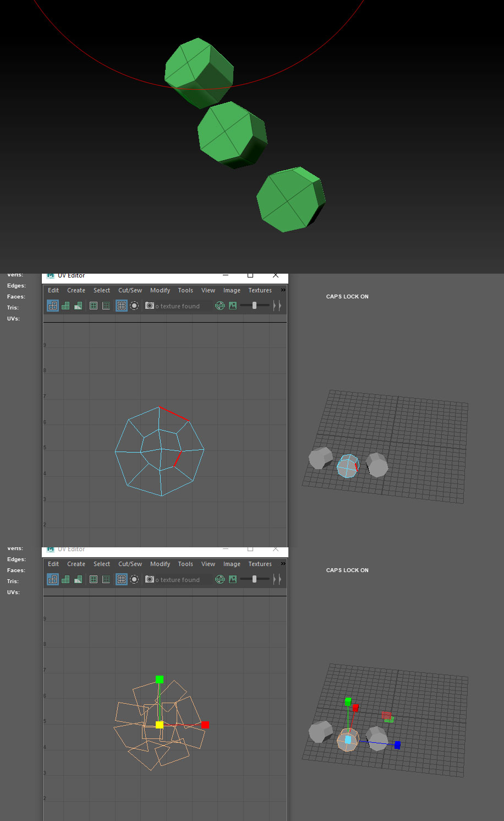Image resolution: width=504 pixels, height=821 pixels.
Task: Toggle shell borders icon in the orange-shells UV Editor
Action: pos(106,579)
